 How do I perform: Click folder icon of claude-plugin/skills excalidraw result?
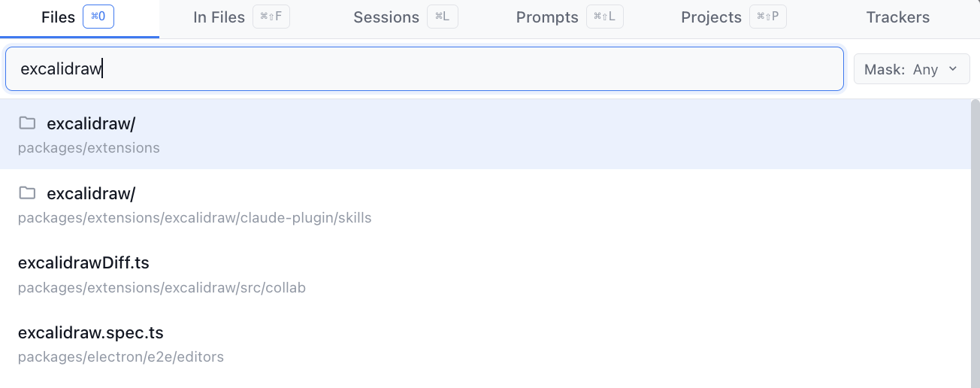tap(27, 193)
